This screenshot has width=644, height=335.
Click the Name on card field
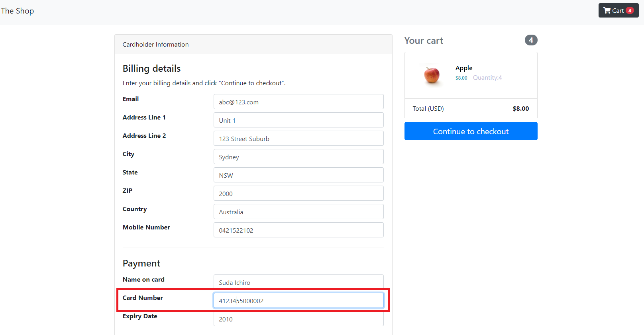(x=298, y=282)
